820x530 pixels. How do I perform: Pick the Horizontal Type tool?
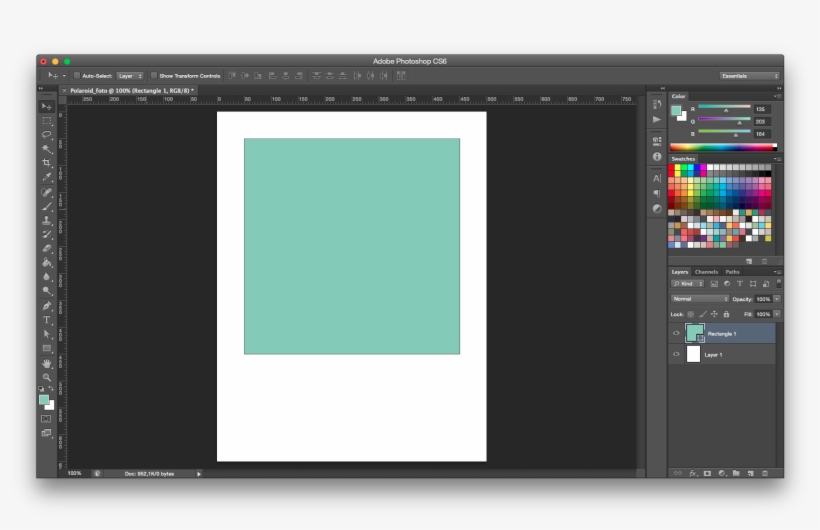[47, 320]
